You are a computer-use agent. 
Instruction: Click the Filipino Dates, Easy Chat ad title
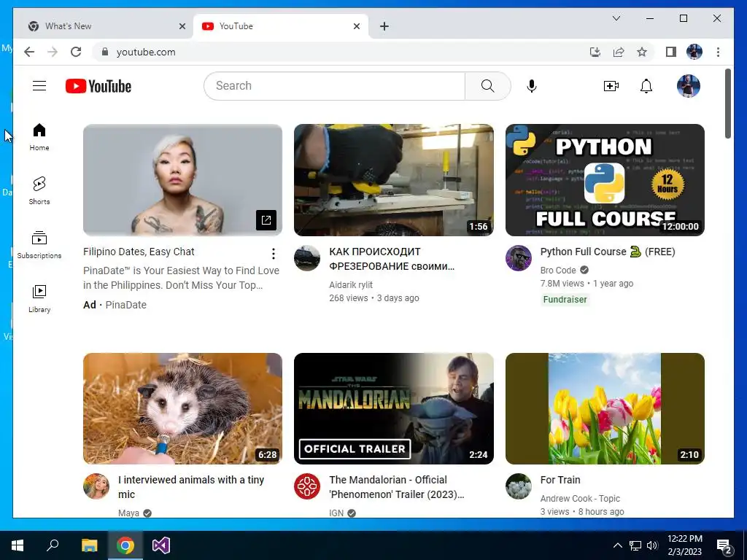(x=139, y=252)
